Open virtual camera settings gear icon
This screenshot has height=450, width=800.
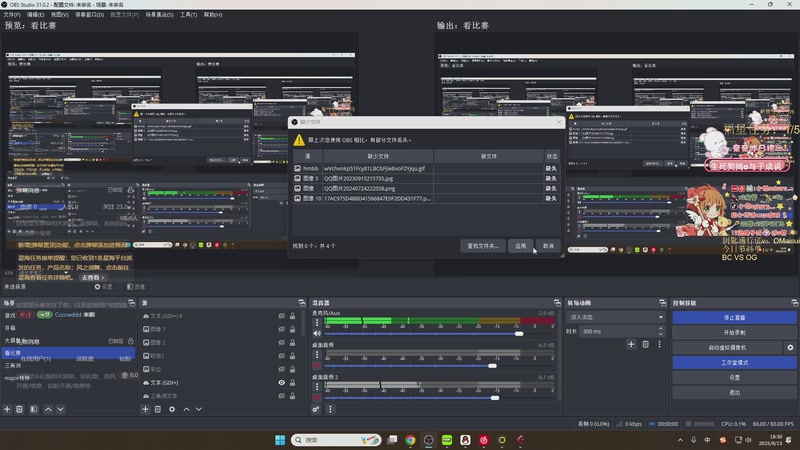point(790,347)
